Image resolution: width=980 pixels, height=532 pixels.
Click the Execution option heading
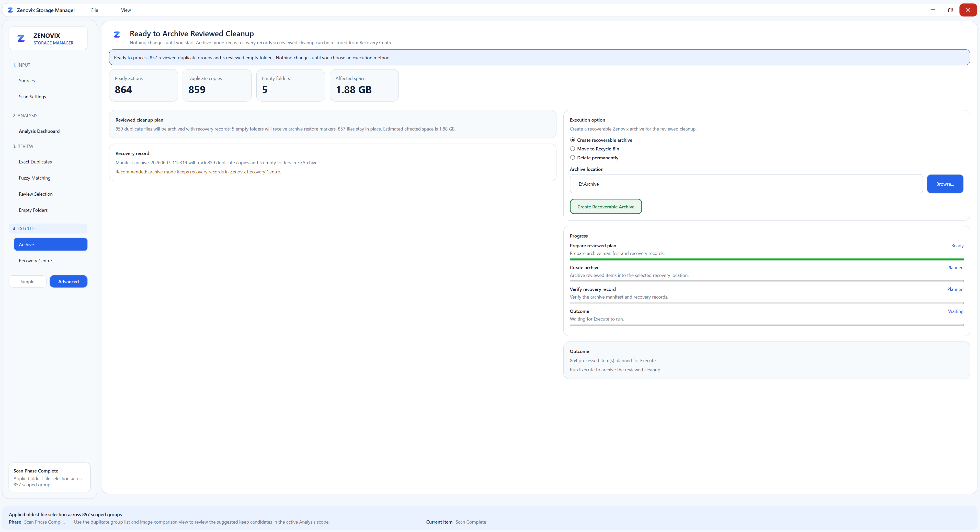tap(587, 120)
